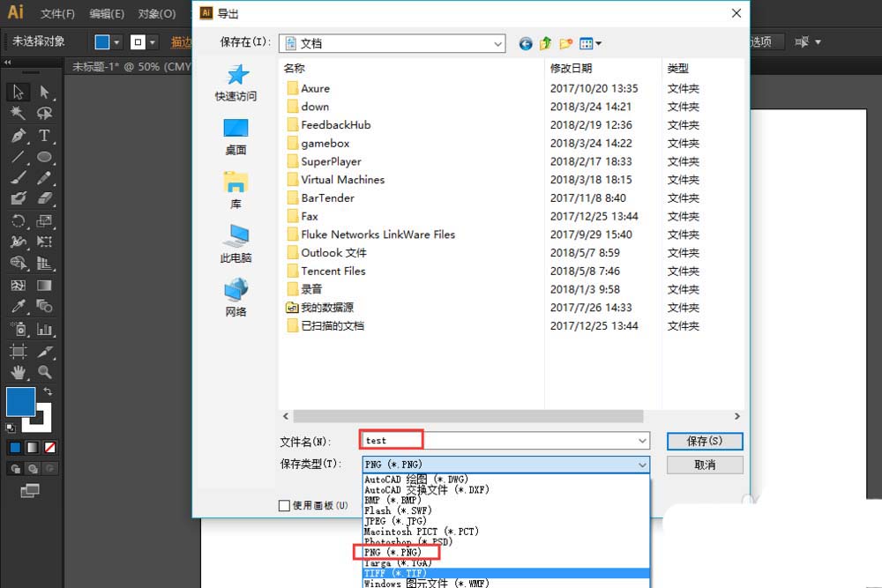Choose JPEG (*.JPG) from type list
882x588 pixels.
click(x=395, y=521)
